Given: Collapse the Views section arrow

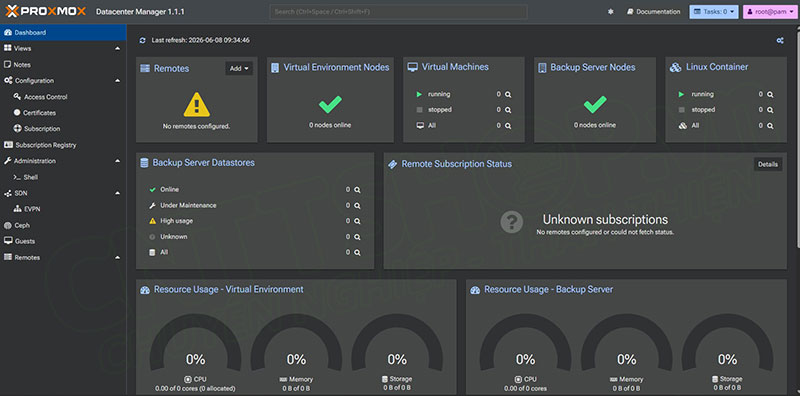Looking at the screenshot, I should click(118, 48).
